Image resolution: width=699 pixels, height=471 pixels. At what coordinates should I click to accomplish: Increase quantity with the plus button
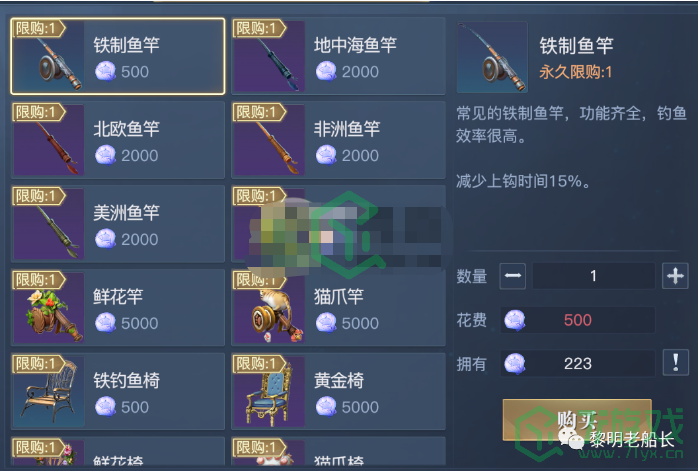[x=675, y=276]
